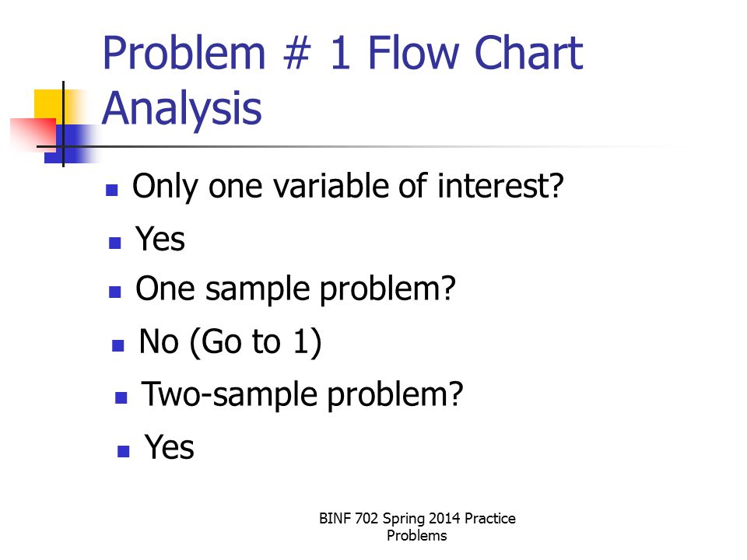Click bullet marker beside 'No (Go to 1)'

118,345
